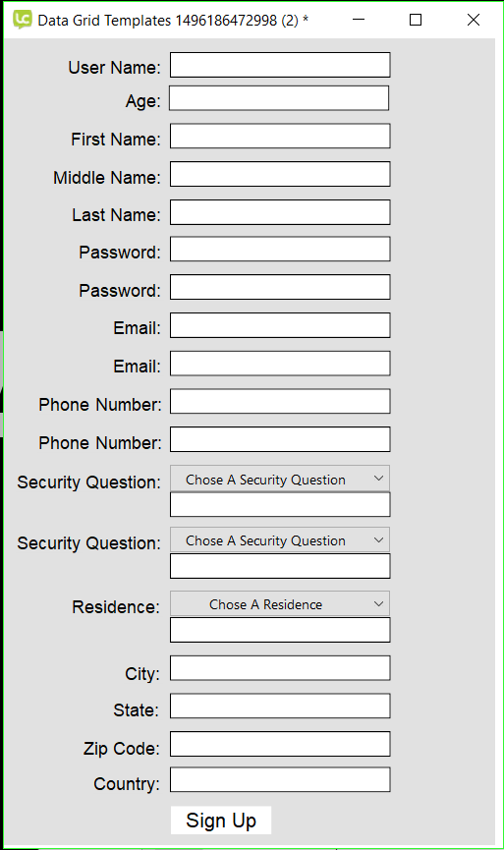
Task: Open the first Security Question dropdown
Action: 280,479
